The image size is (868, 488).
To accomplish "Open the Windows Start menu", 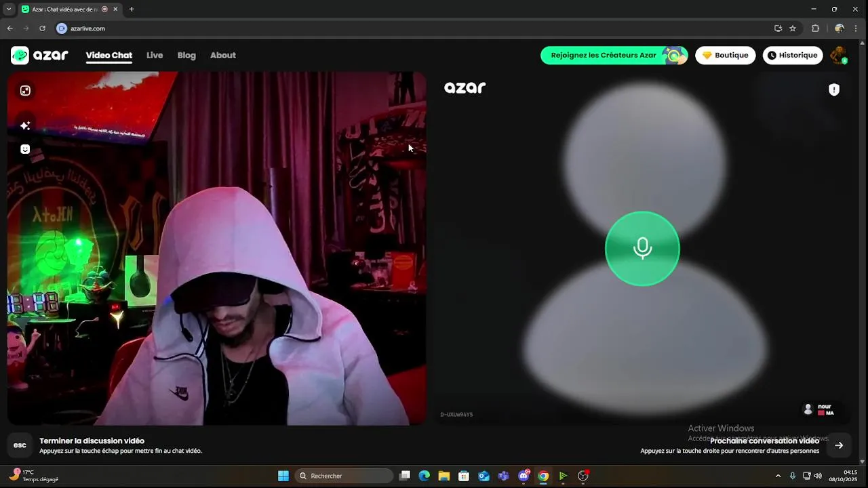I will (283, 476).
